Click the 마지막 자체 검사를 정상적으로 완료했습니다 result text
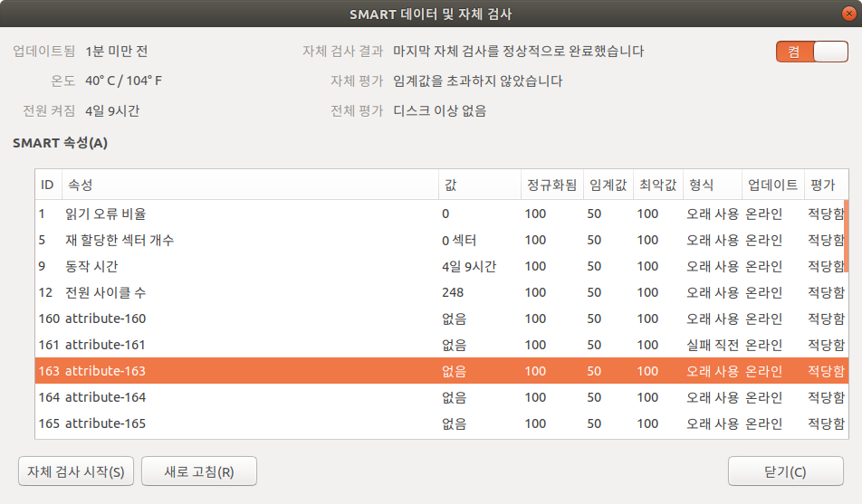This screenshot has width=862, height=504. 519,51
